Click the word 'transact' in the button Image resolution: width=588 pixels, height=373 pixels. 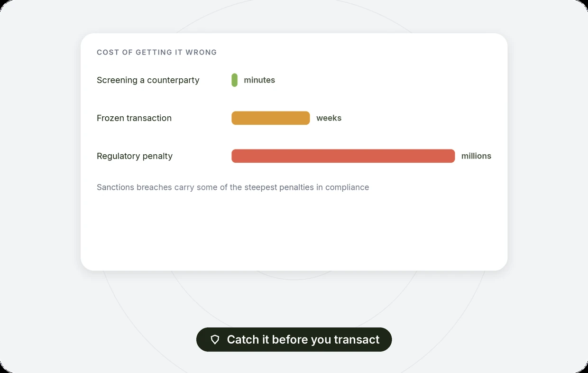[x=357, y=340]
